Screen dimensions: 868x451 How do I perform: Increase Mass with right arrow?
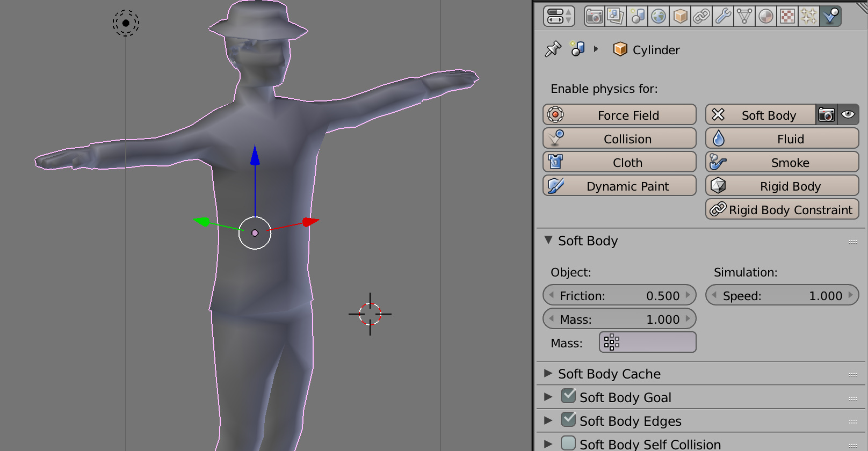(688, 319)
